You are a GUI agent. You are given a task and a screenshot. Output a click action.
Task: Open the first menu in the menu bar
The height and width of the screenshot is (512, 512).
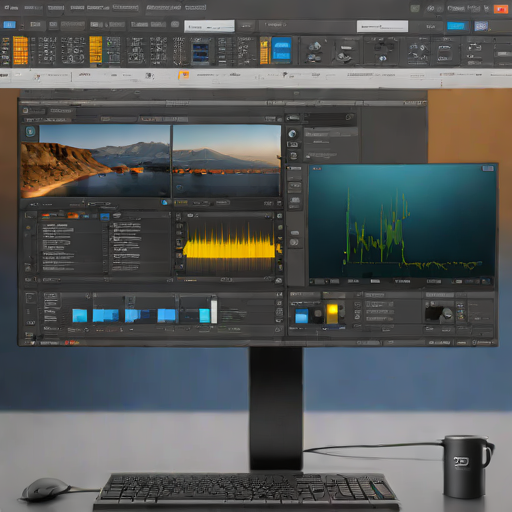coord(11,7)
